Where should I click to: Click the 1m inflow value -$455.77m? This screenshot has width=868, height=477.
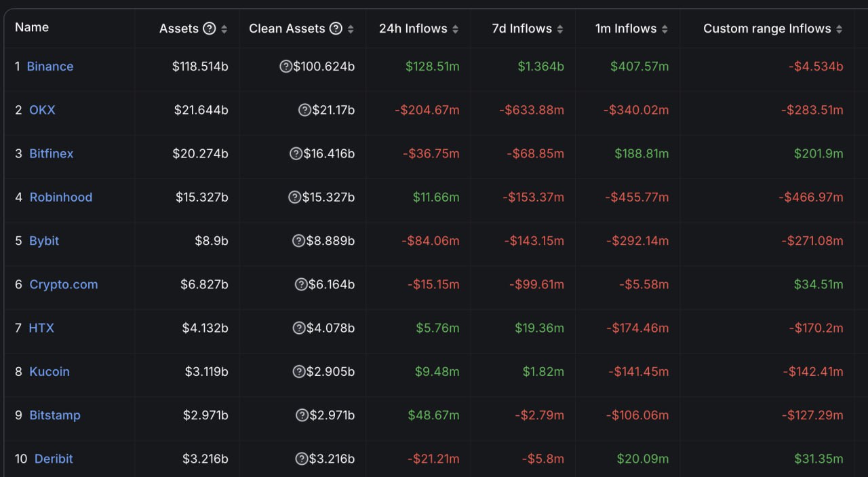(637, 197)
